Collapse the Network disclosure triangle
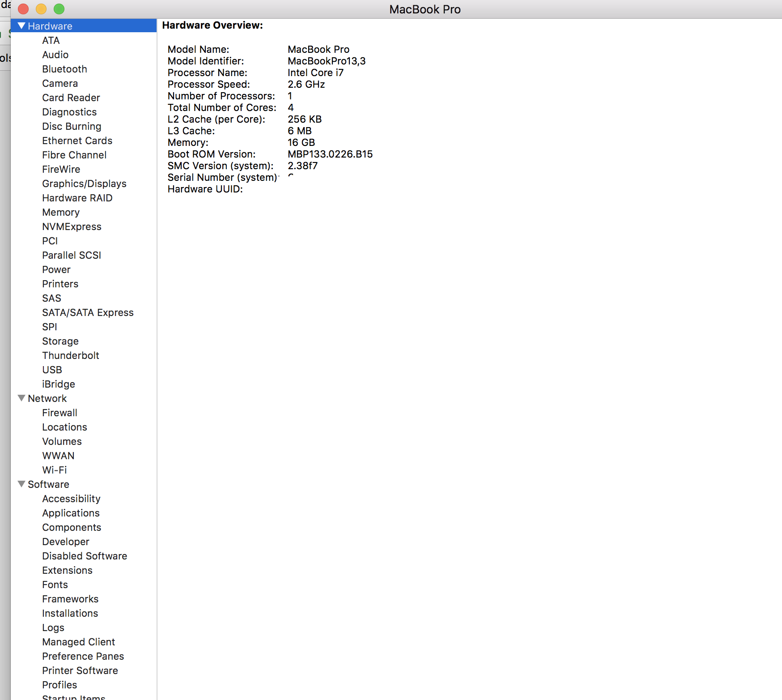 point(21,398)
